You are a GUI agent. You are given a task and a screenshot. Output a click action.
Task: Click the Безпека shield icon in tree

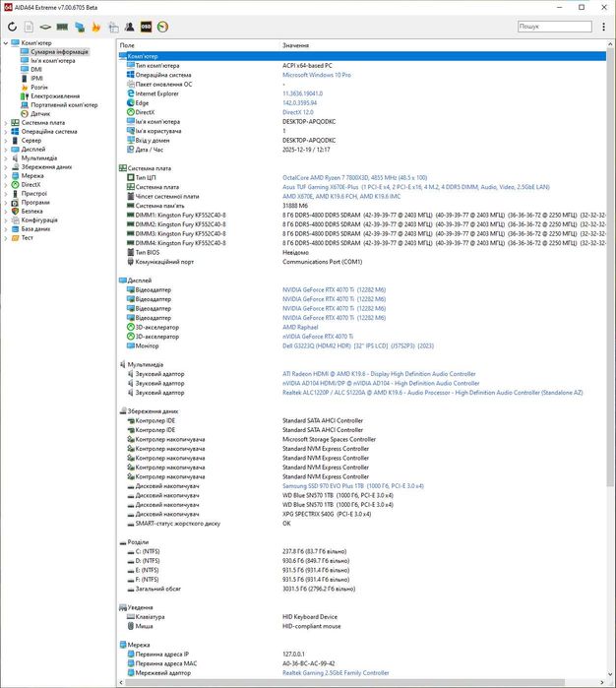pos(15,211)
